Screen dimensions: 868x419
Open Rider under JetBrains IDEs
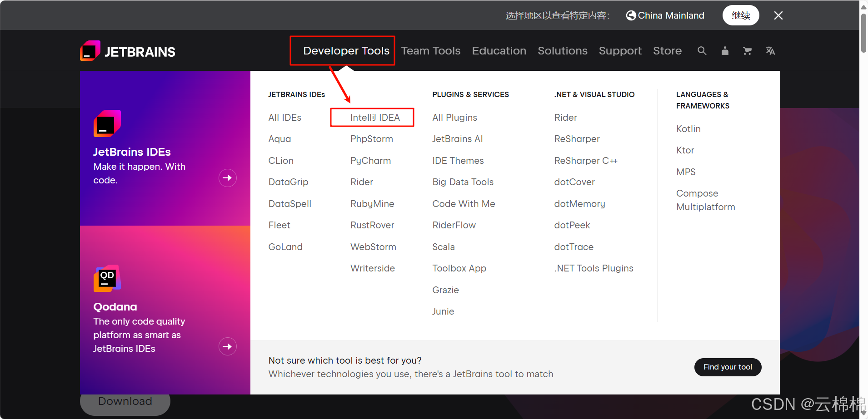click(x=362, y=182)
